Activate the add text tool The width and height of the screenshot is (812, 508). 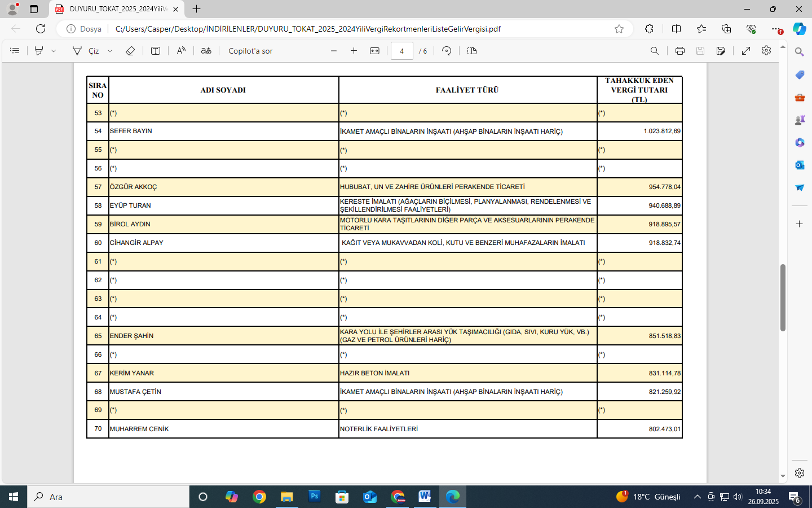[x=156, y=51]
